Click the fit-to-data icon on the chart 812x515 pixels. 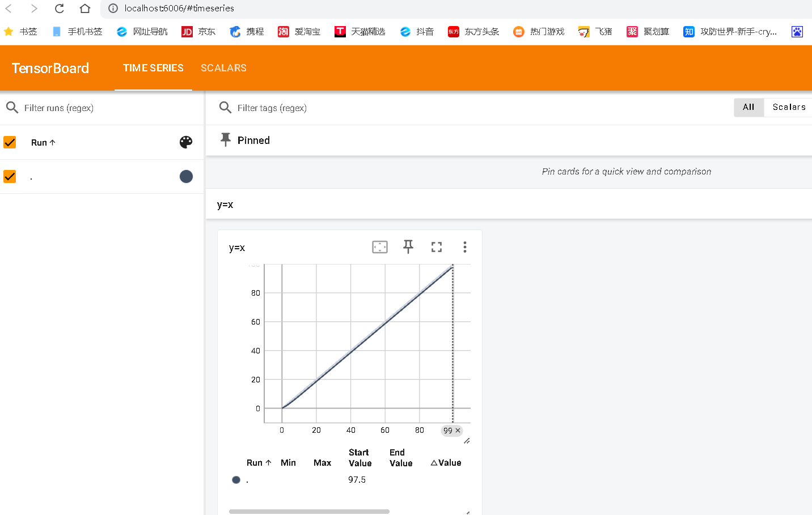pyautogui.click(x=379, y=246)
